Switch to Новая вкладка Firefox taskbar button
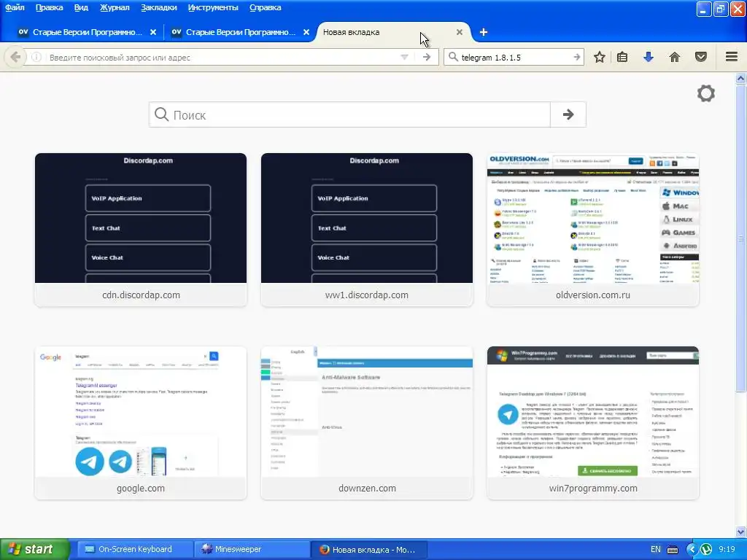 [369, 550]
